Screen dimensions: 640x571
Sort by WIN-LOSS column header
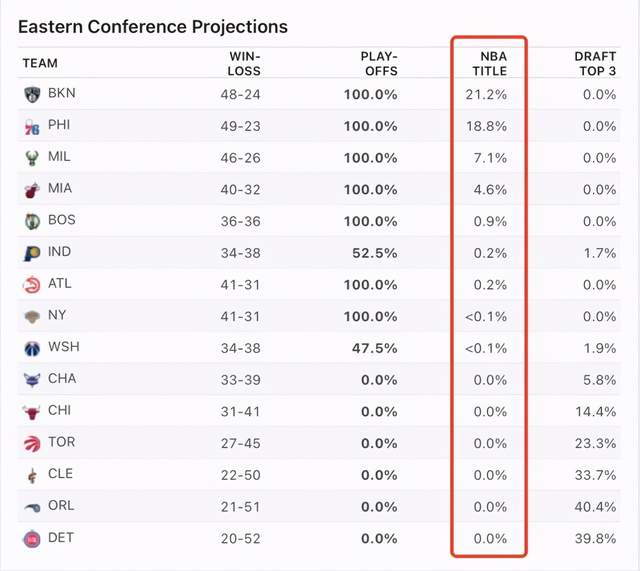(x=244, y=63)
